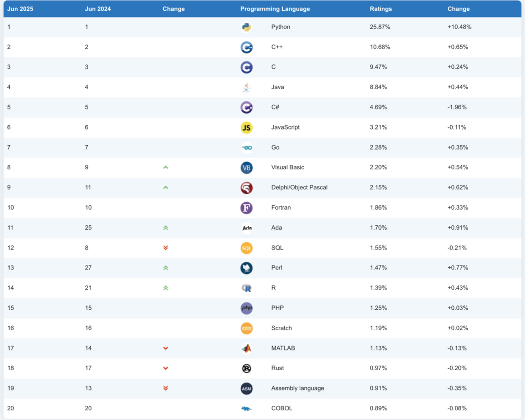The height and width of the screenshot is (420, 525).
Task: Click the Ratings column header
Action: [380, 9]
